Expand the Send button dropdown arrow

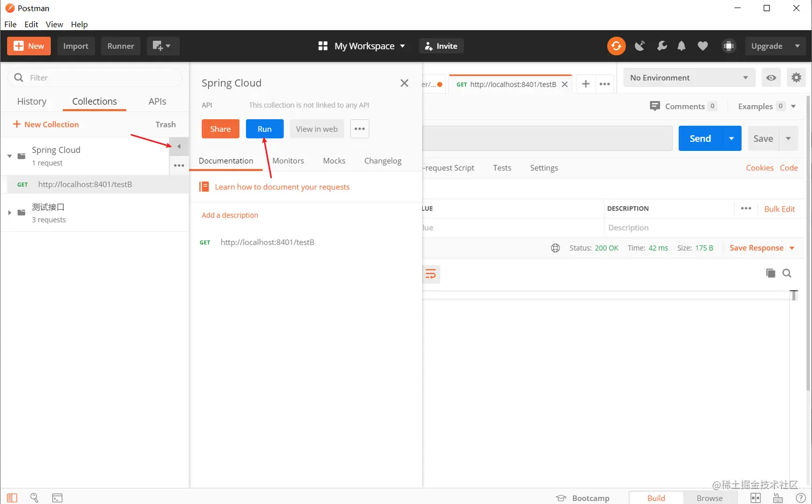731,138
